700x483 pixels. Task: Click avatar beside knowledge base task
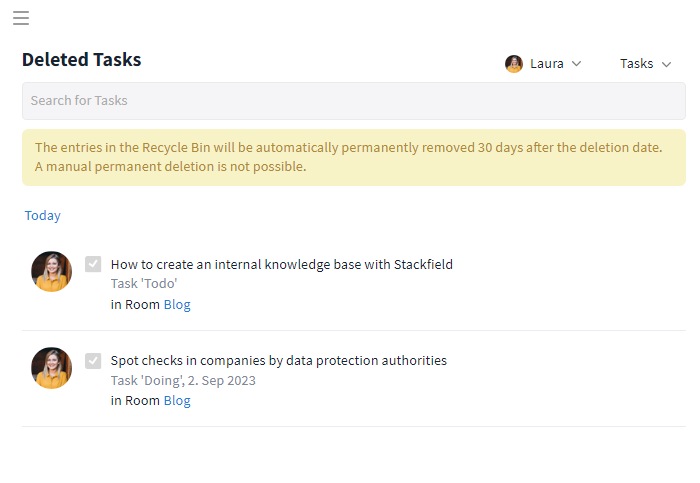pyautogui.click(x=51, y=271)
